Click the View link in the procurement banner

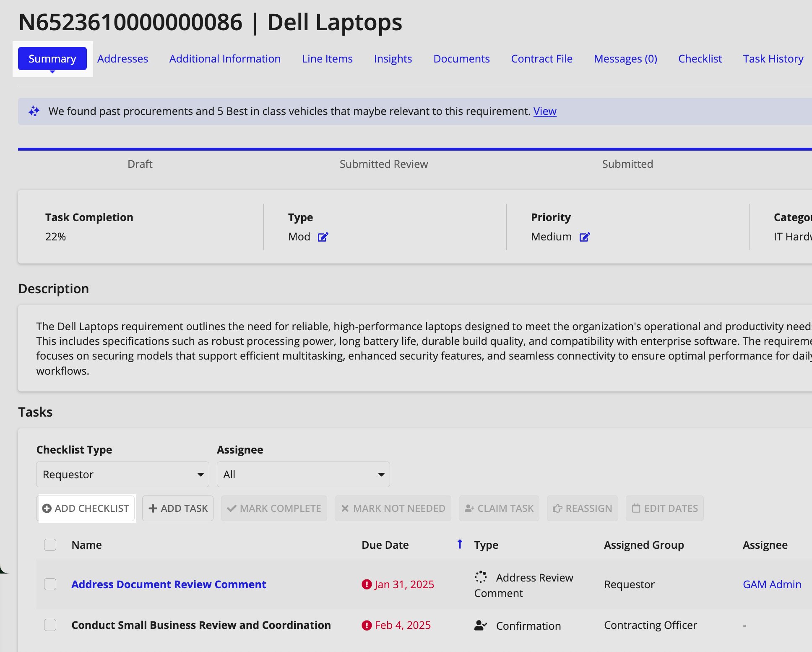pos(545,111)
